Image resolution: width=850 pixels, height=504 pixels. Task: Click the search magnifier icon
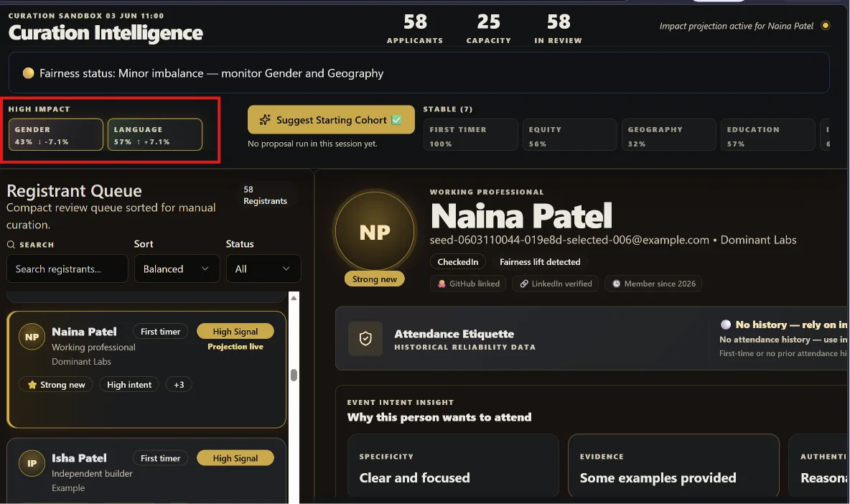click(11, 244)
